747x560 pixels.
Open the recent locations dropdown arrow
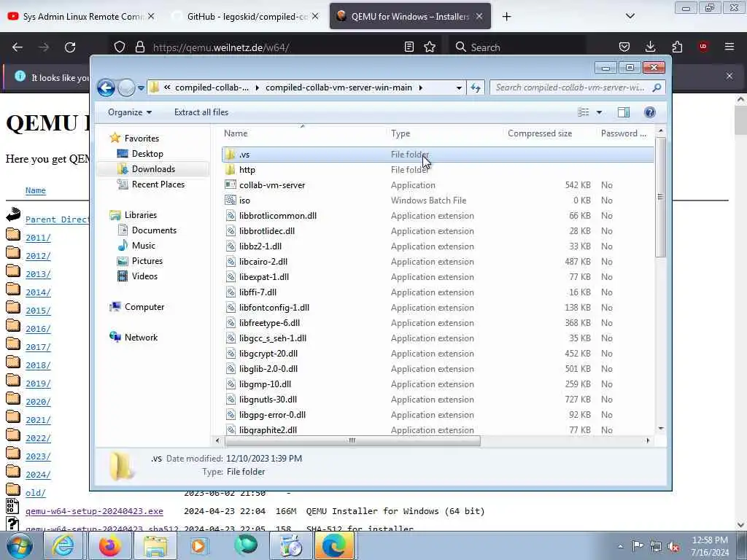coord(141,88)
